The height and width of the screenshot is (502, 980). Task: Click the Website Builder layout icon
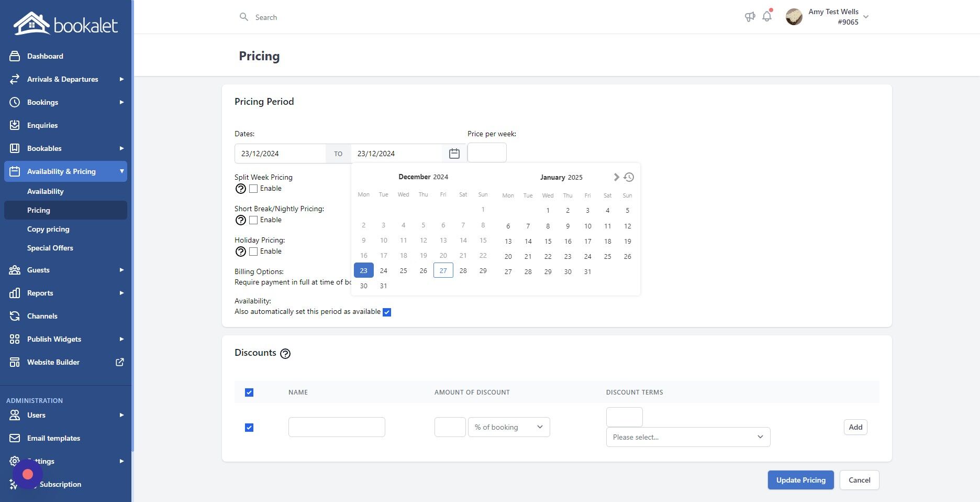15,362
